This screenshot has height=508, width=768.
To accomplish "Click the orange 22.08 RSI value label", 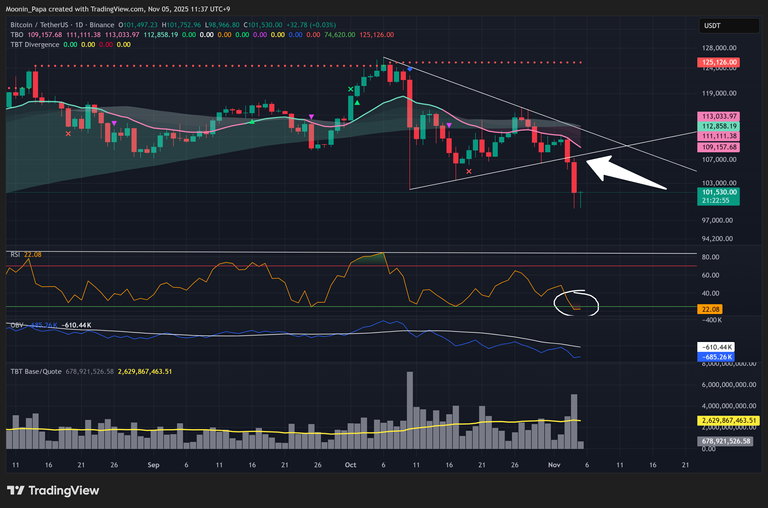I will pos(712,310).
